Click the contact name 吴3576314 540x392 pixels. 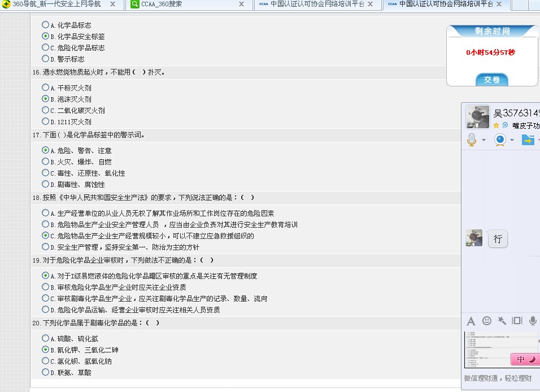point(516,112)
